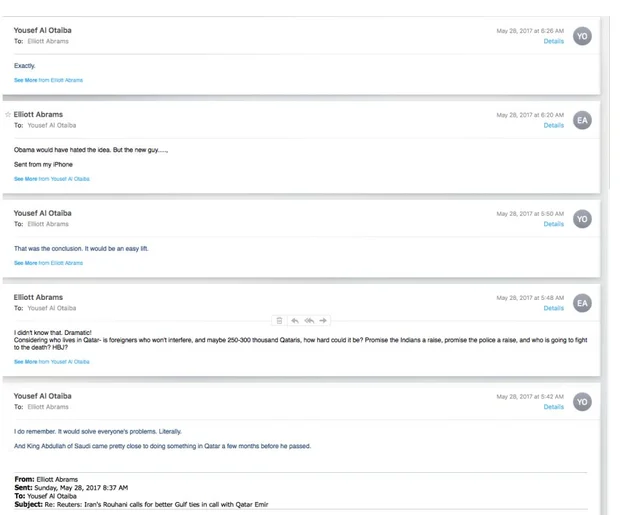Viewport: 620px width, 515px height.
Task: Show Details for the 6:20 AM message
Action: click(553, 126)
